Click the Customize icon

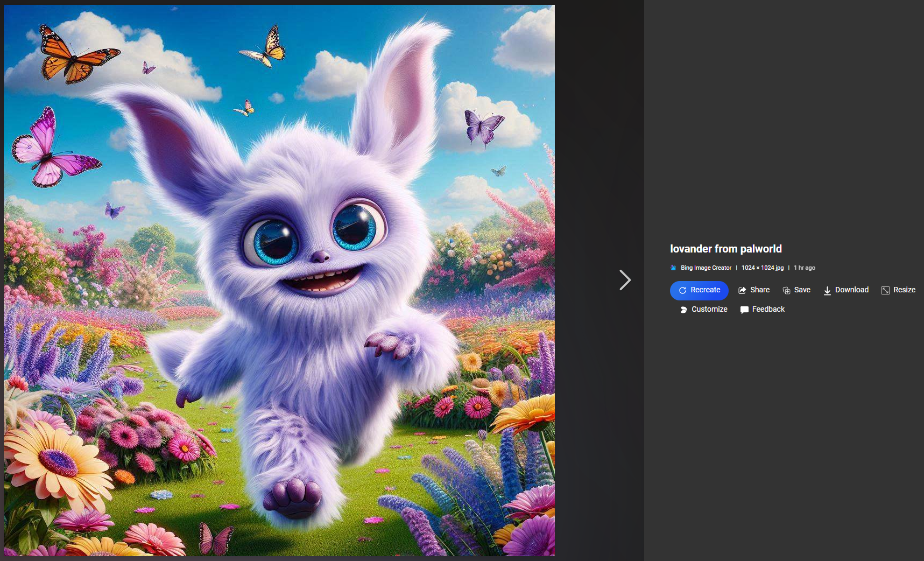(683, 310)
